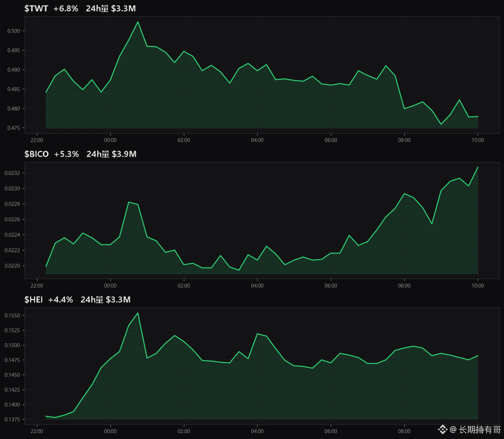This screenshot has width=504, height=439.
Task: Pick the 00:00 time label under HEI chart
Action: 110,431
